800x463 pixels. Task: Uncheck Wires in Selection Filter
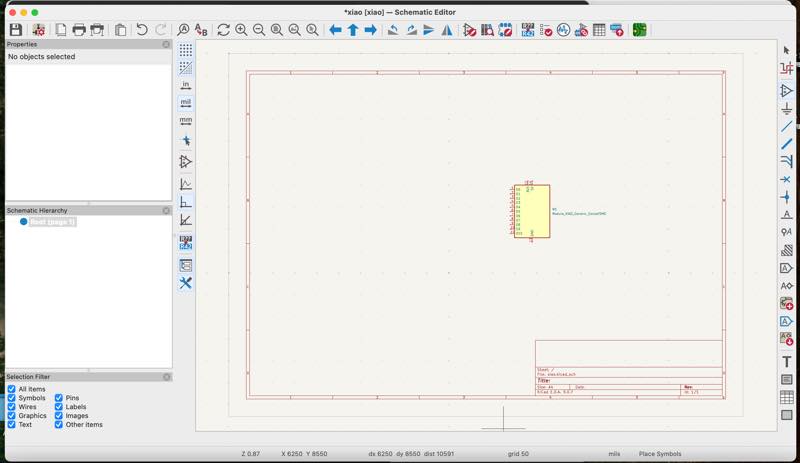click(x=11, y=407)
